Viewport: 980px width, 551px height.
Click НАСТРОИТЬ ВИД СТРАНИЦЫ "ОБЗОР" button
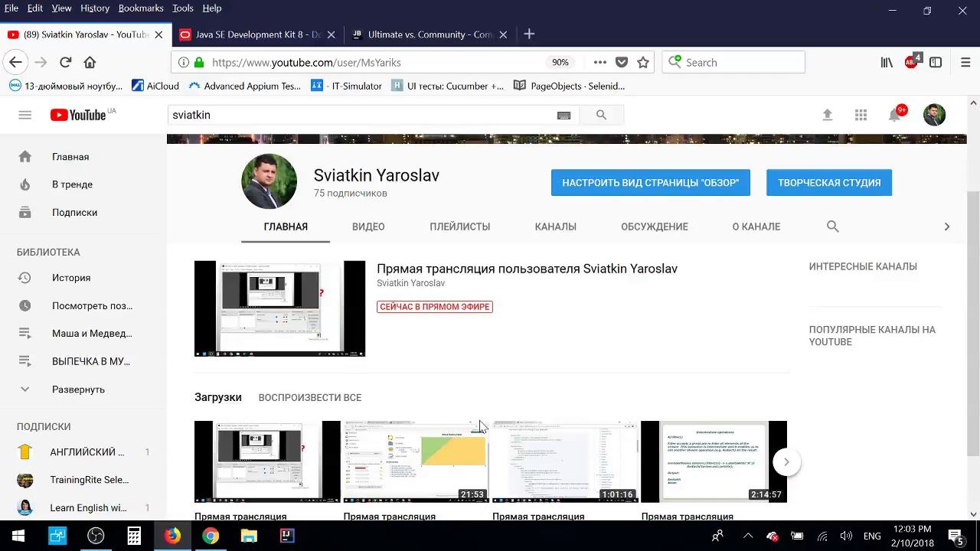[x=651, y=183]
